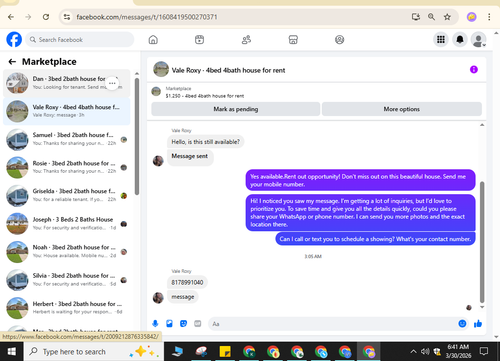
Task: Open the $1,250 4bed 4bath listing link
Action: click(x=205, y=96)
